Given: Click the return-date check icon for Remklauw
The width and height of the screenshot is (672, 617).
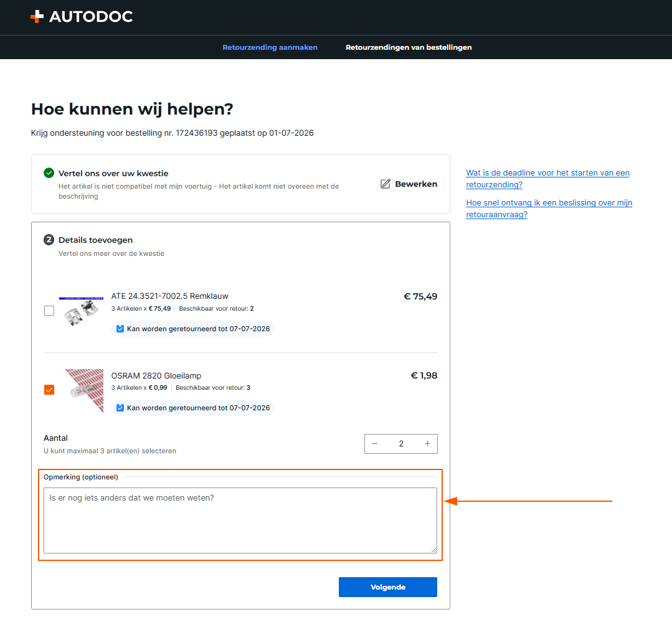Looking at the screenshot, I should [120, 329].
